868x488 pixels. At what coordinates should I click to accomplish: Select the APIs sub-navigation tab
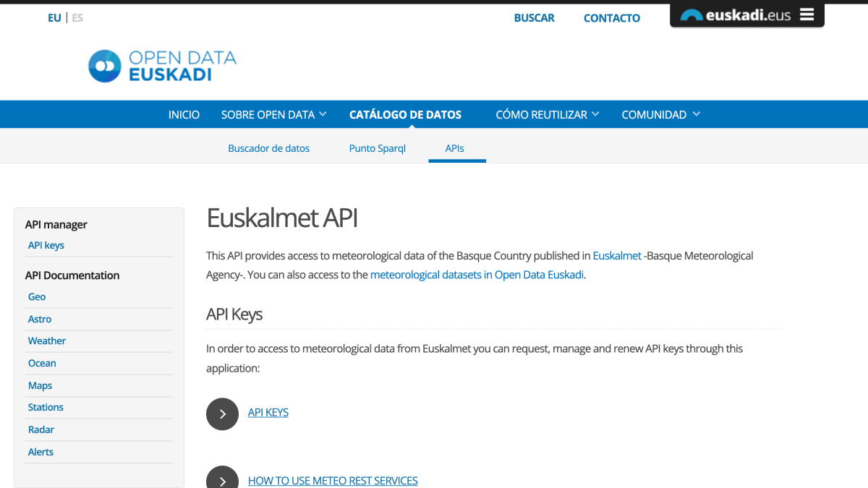(x=455, y=148)
